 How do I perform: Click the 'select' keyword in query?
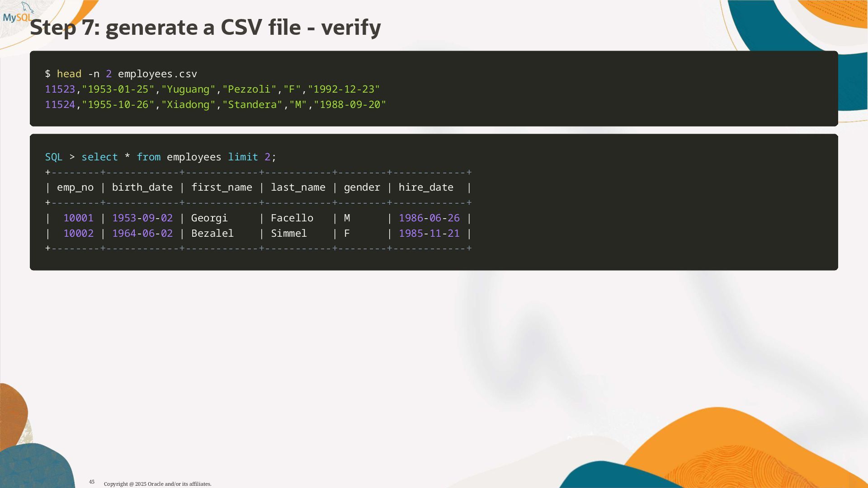(x=99, y=157)
